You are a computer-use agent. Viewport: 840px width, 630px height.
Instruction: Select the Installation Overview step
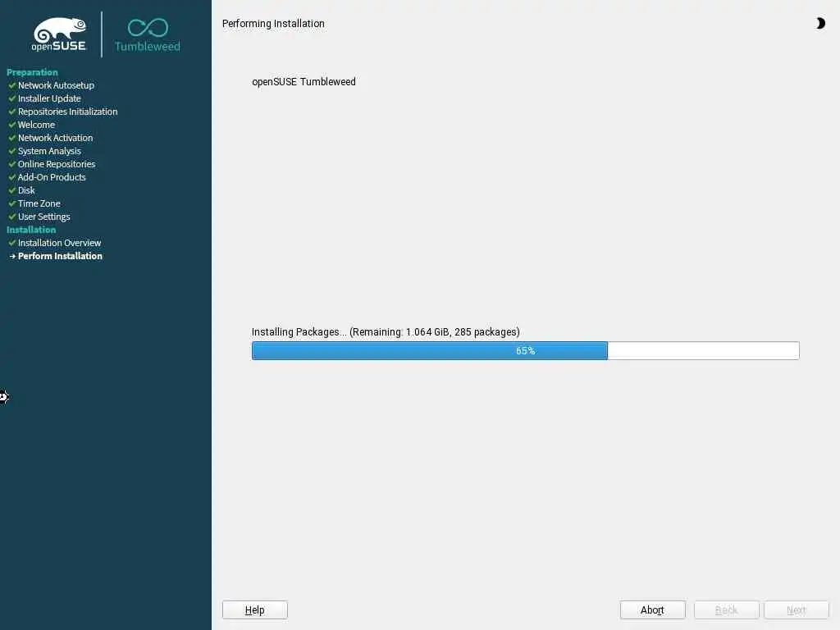coord(59,243)
